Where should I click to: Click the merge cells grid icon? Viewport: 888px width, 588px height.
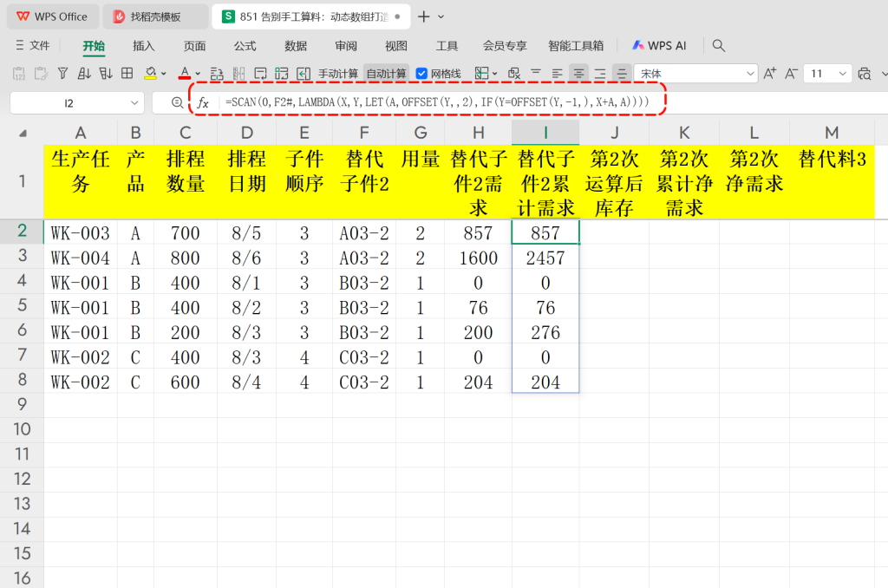tap(282, 74)
